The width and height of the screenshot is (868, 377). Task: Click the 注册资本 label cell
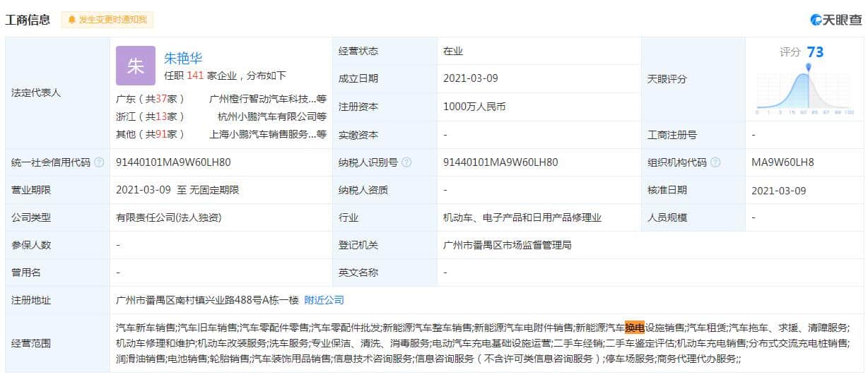point(385,107)
